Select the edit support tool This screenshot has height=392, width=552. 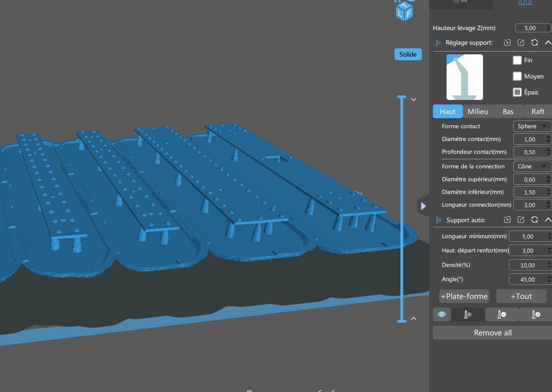pyautogui.click(x=536, y=314)
